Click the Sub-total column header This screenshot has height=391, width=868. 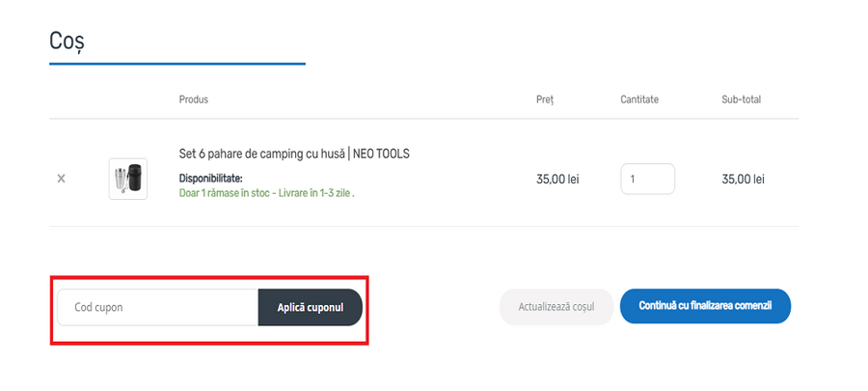coord(741,99)
